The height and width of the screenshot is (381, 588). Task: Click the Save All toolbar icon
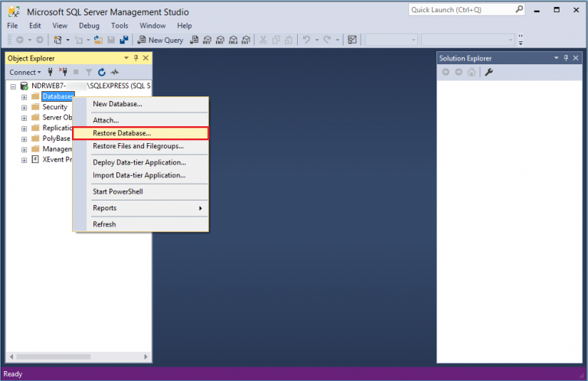point(122,40)
